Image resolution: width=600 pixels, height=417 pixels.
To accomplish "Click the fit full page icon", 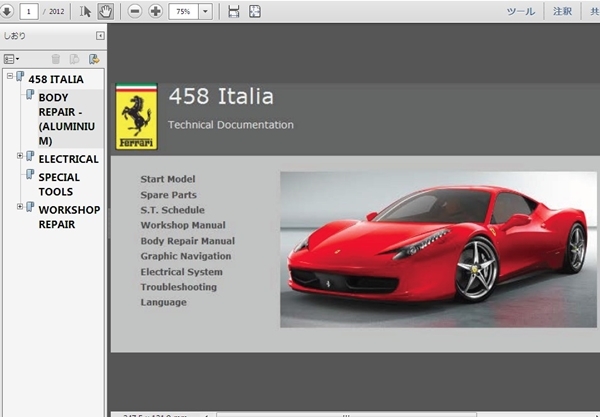I will [255, 11].
